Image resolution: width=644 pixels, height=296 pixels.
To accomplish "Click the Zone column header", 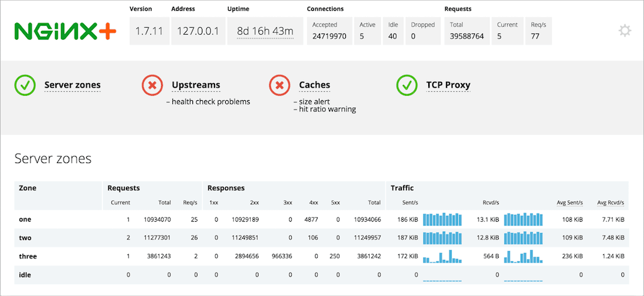I will click(x=28, y=188).
